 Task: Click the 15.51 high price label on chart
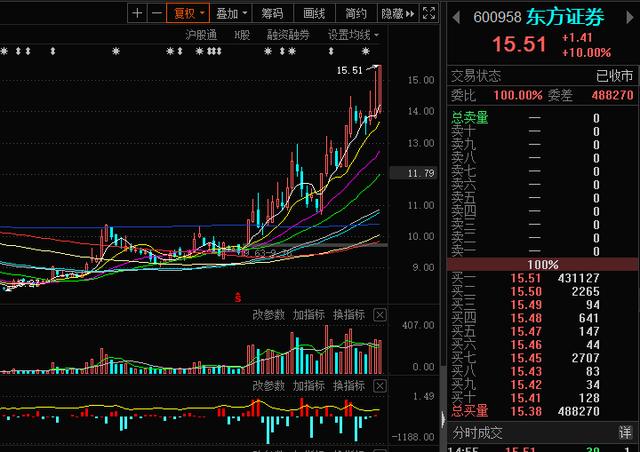point(349,70)
